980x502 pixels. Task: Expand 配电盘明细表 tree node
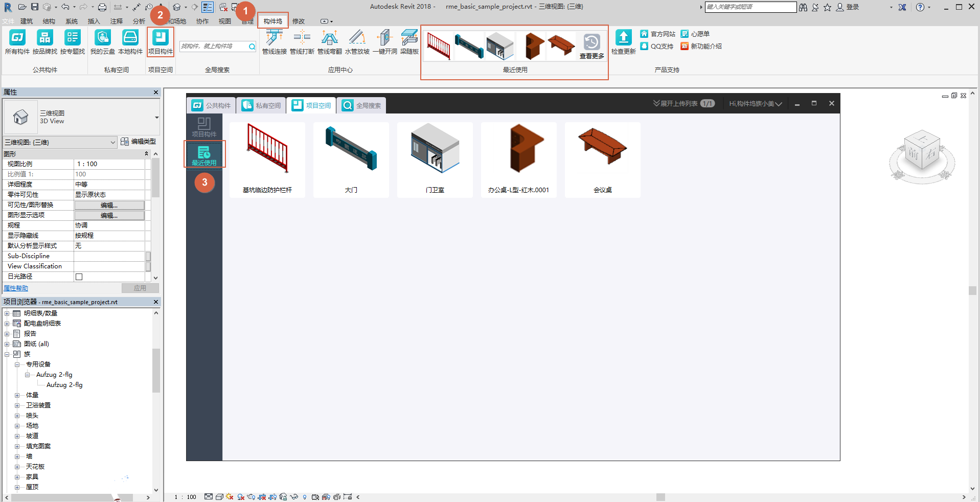pos(7,324)
